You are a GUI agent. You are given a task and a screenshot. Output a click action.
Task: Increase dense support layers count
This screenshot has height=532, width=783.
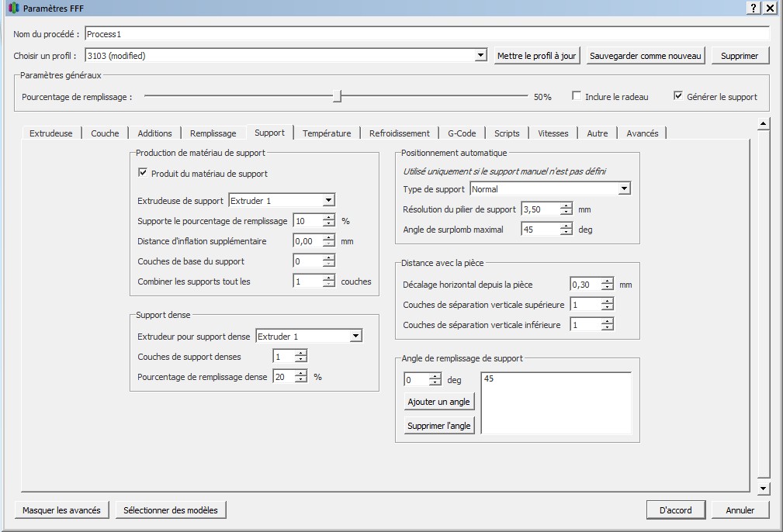tap(301, 354)
